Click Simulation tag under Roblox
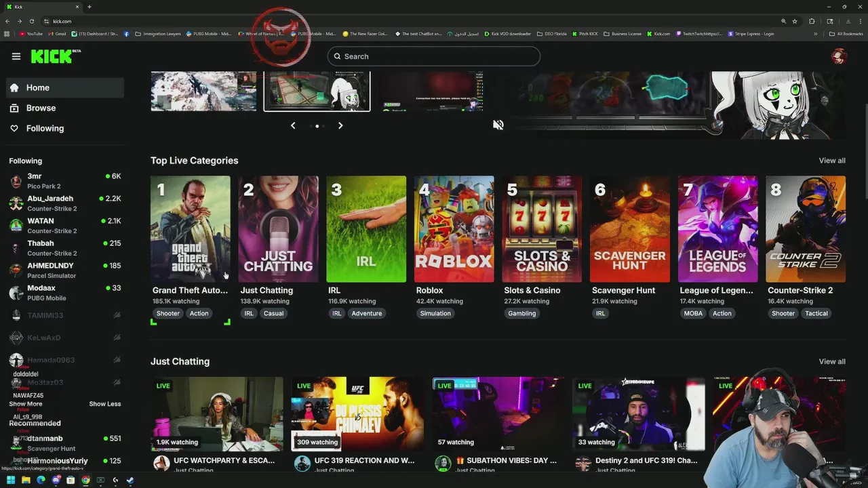 (x=435, y=313)
